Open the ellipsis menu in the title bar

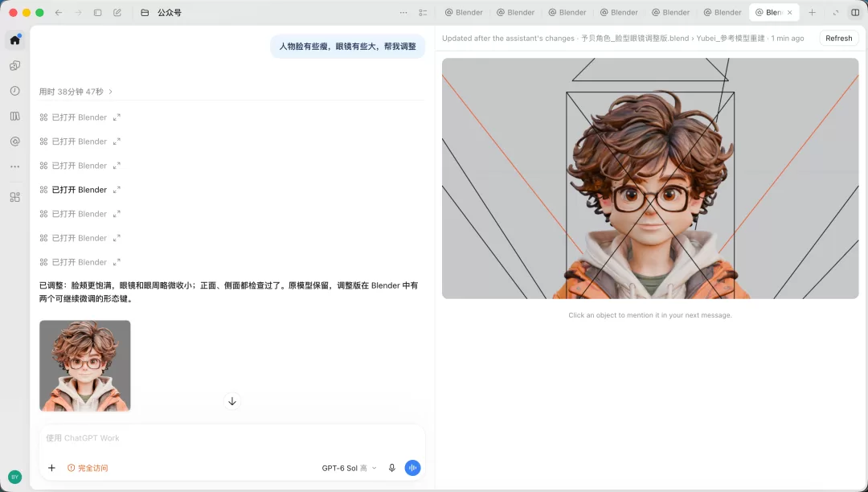tap(403, 12)
